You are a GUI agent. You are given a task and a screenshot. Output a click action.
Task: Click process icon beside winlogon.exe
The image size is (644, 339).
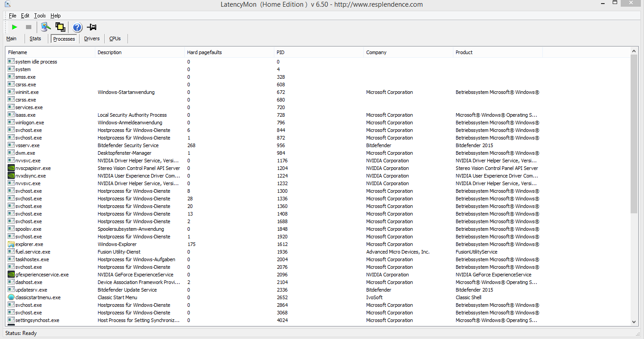(x=11, y=123)
